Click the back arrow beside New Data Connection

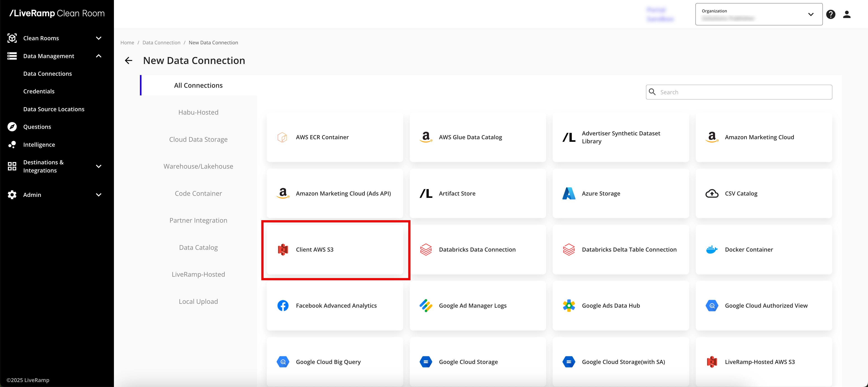click(128, 60)
